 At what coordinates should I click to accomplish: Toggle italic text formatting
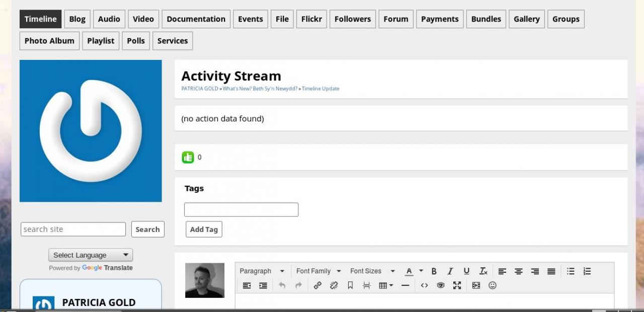[450, 271]
